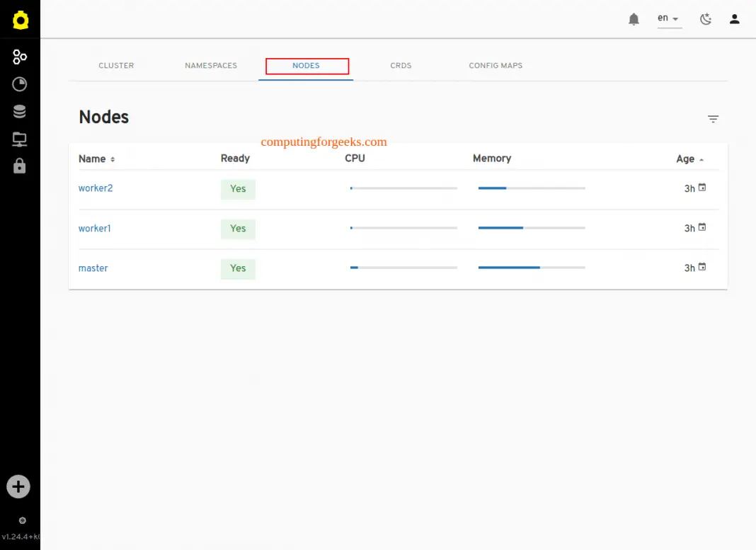
Task: Open the Workloads sidebar icon
Action: click(x=20, y=84)
